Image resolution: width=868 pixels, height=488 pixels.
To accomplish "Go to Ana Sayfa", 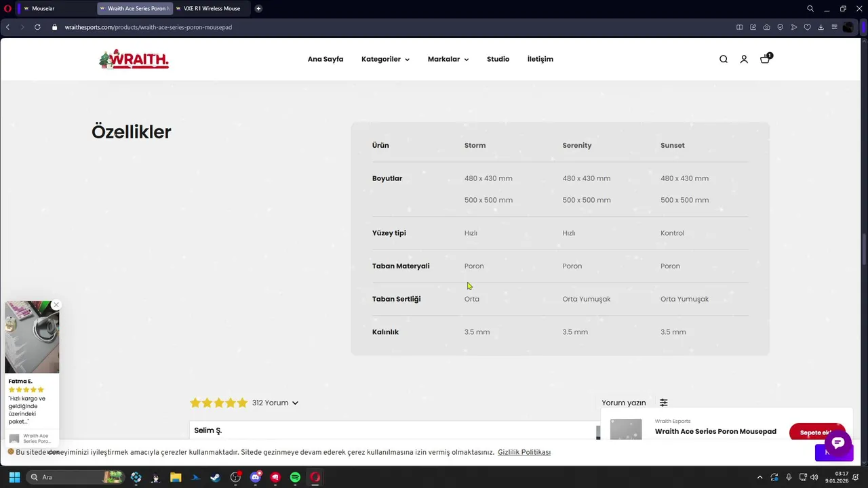I will coord(325,59).
